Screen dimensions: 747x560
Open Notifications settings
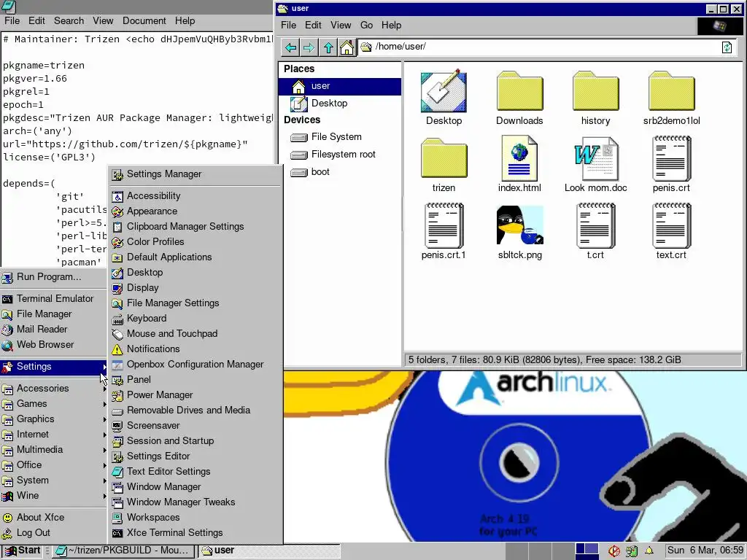[195, 349]
